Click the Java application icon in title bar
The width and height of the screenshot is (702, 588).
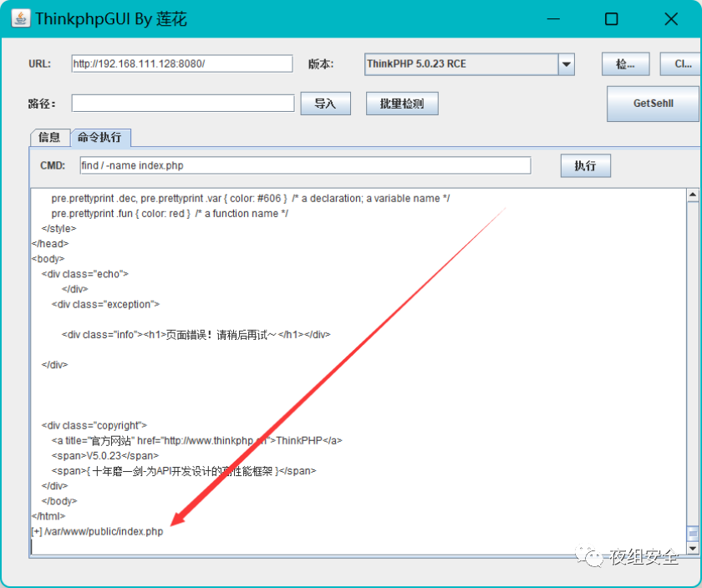point(21,19)
